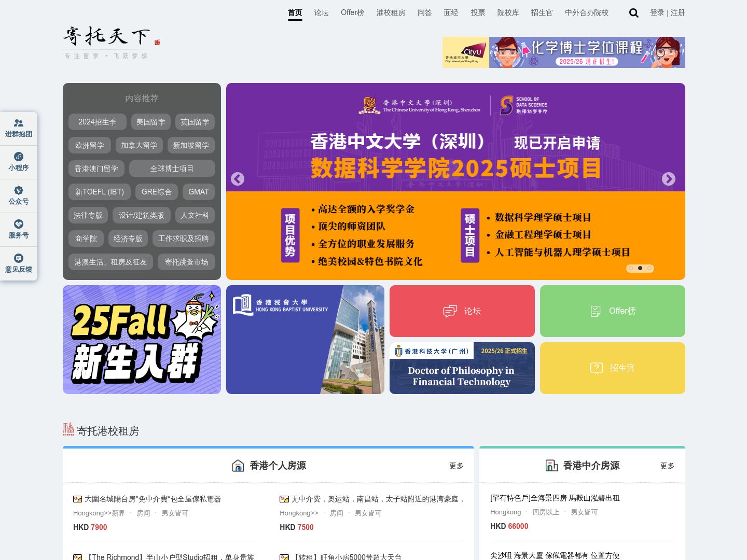Select the 经济专版 tag
Screen dimensions: 747x560
128,239
